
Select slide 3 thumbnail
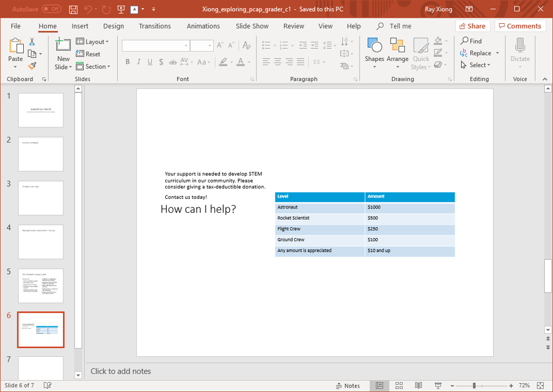41,198
